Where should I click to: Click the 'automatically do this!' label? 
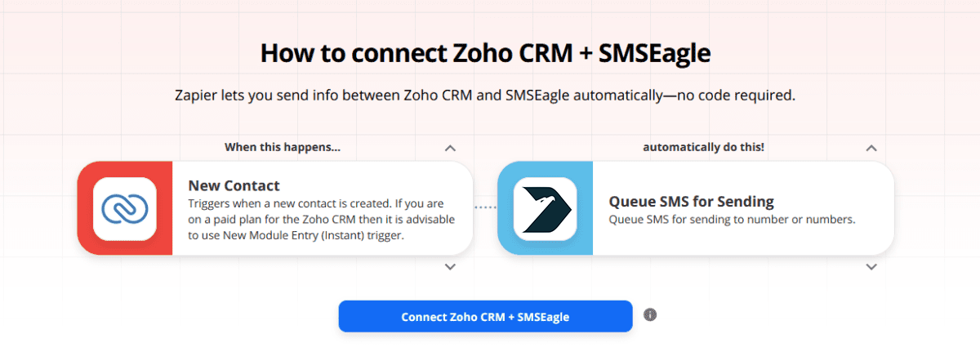(x=703, y=148)
